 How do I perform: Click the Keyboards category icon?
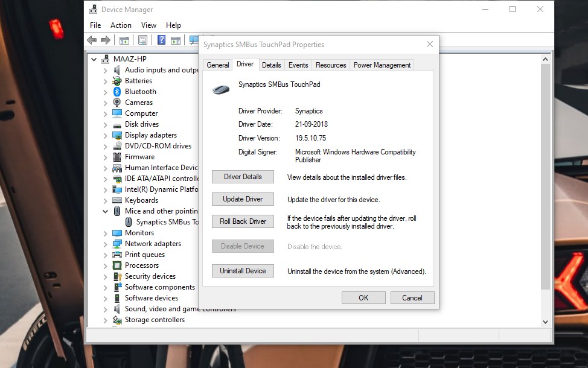117,200
